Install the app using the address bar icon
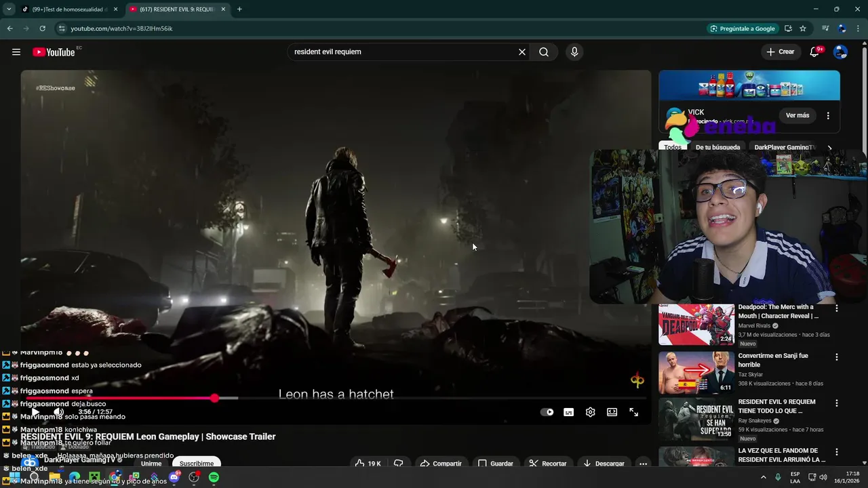Image resolution: width=868 pixels, height=488 pixels. pos(788,28)
